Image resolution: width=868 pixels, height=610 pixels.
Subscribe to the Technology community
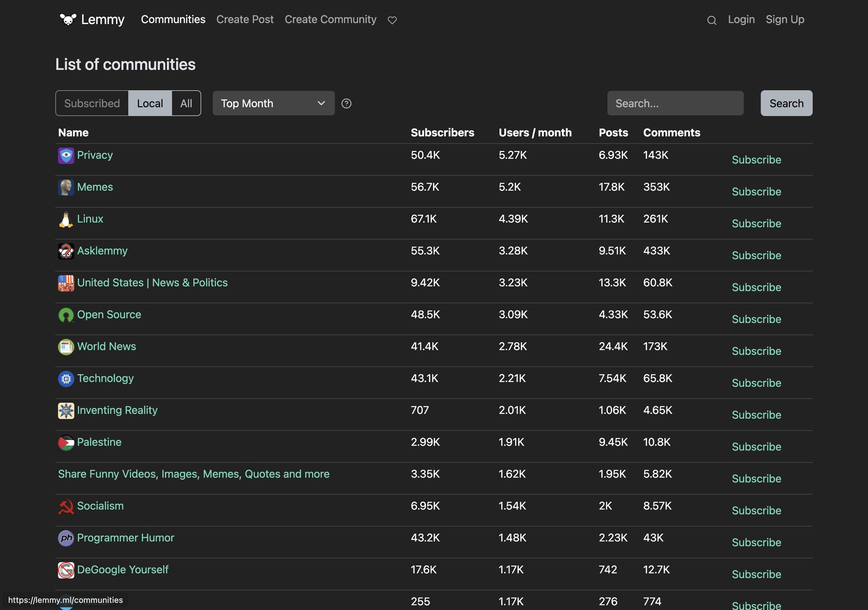pyautogui.click(x=756, y=383)
